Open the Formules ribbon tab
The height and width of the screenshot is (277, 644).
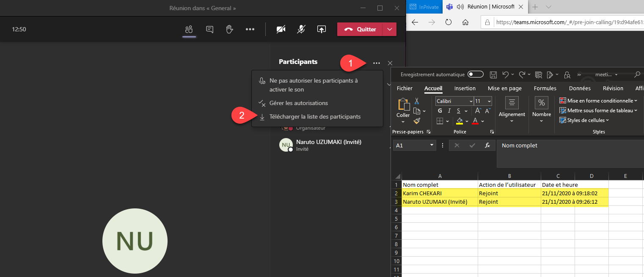pyautogui.click(x=545, y=89)
